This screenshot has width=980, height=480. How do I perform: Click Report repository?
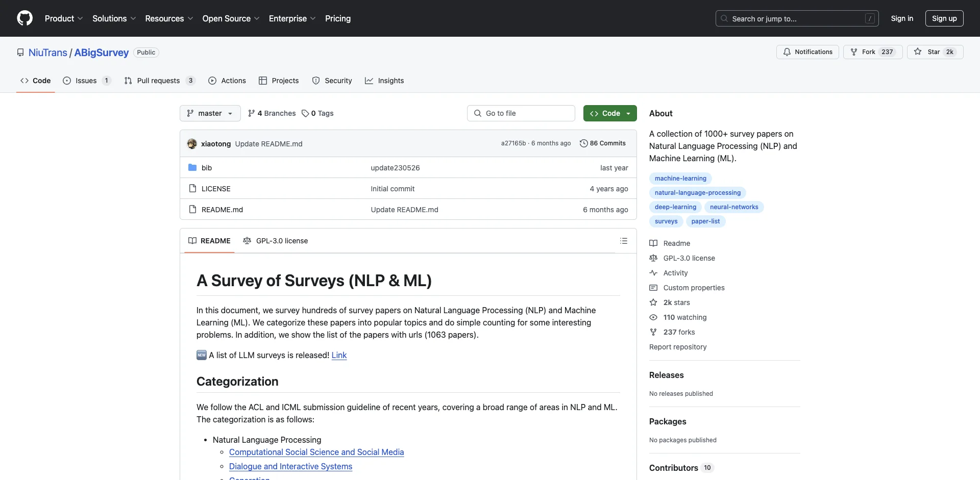point(678,347)
